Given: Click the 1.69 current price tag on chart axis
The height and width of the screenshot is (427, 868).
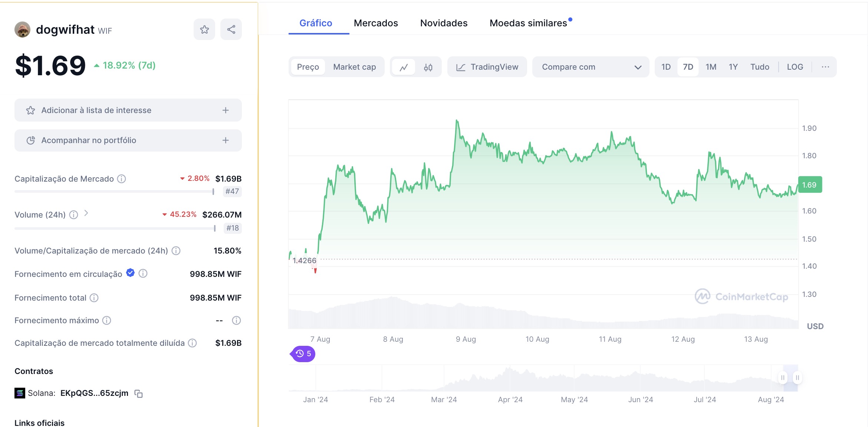Looking at the screenshot, I should (810, 185).
